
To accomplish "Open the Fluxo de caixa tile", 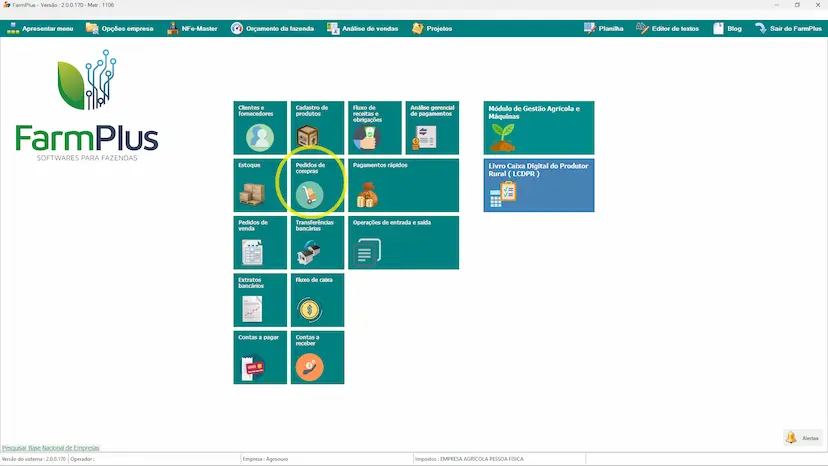I will point(317,300).
